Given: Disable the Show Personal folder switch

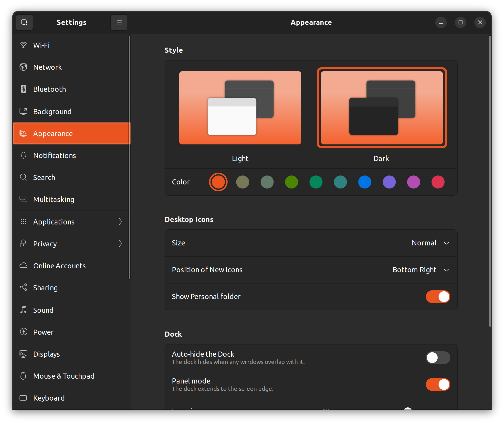Looking at the screenshot, I should click(x=438, y=297).
